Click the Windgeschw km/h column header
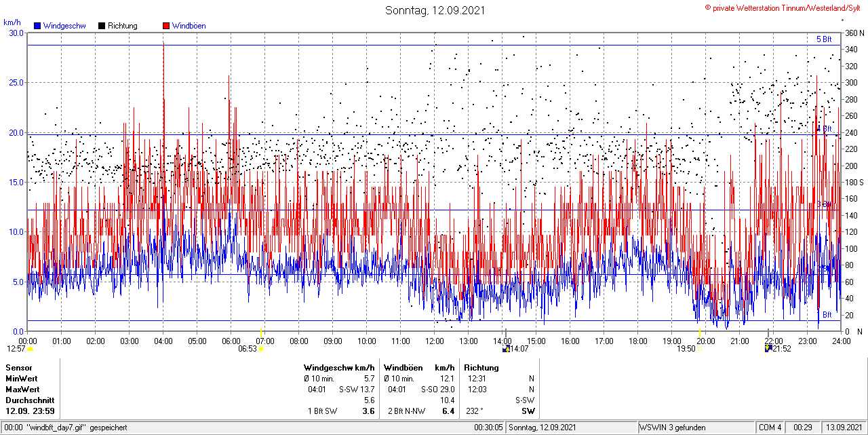 pyautogui.click(x=339, y=368)
